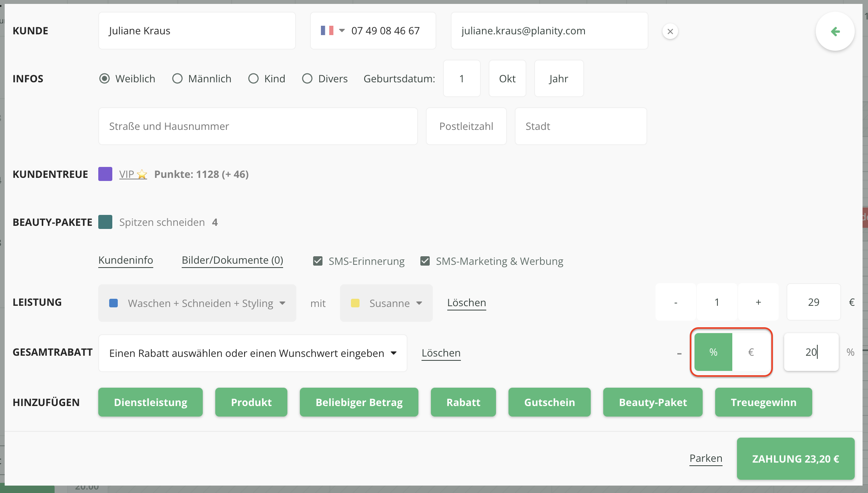
Task: Clear customer with the X icon
Action: (670, 32)
